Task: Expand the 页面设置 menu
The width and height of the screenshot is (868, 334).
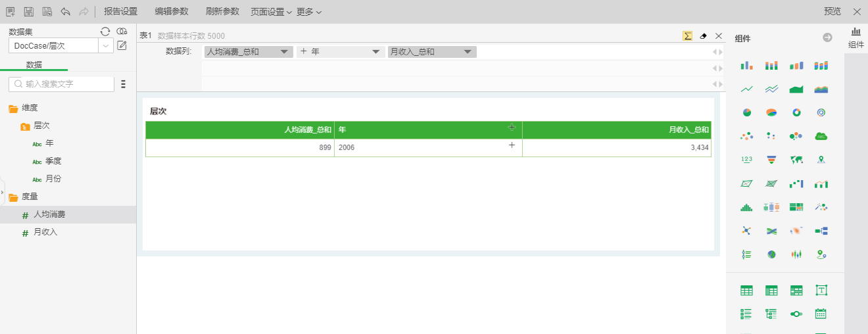Action: pos(271,12)
